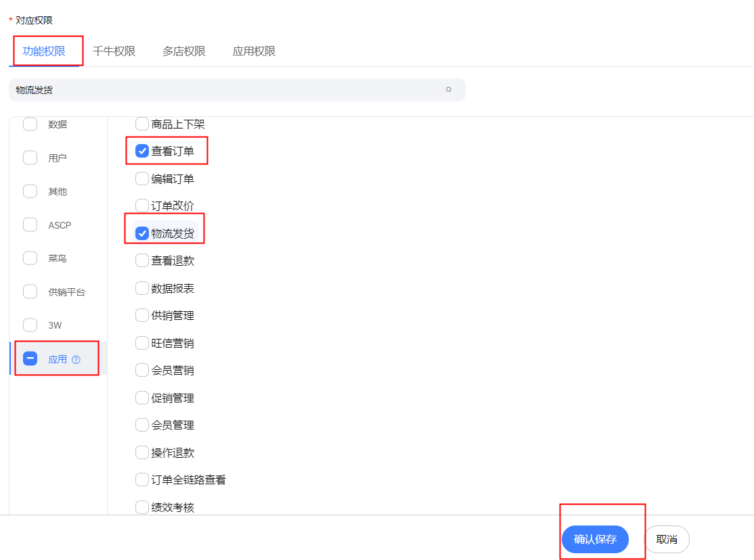Tick the 订单改价 checkbox
The image size is (754, 560).
point(142,206)
